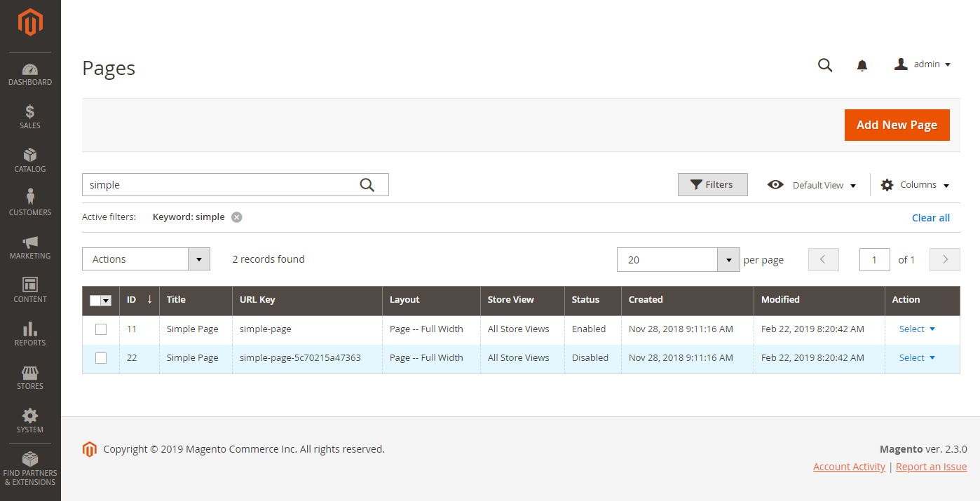
Task: Toggle the select-all header checkbox
Action: (95, 301)
